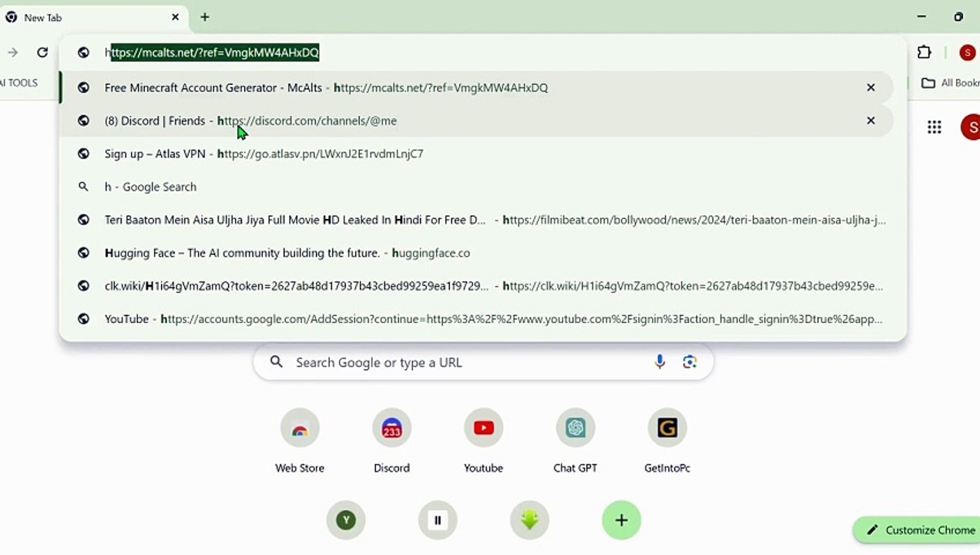The width and height of the screenshot is (980, 555).
Task: Open the Chrome profile avatar in toolbar
Action: [x=968, y=52]
